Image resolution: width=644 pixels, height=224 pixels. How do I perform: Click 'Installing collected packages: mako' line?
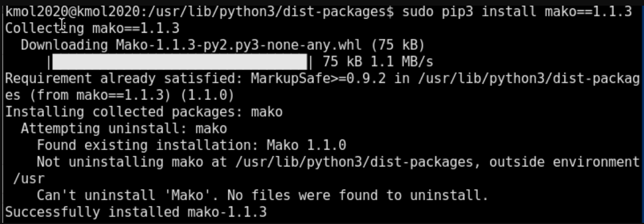tap(143, 112)
